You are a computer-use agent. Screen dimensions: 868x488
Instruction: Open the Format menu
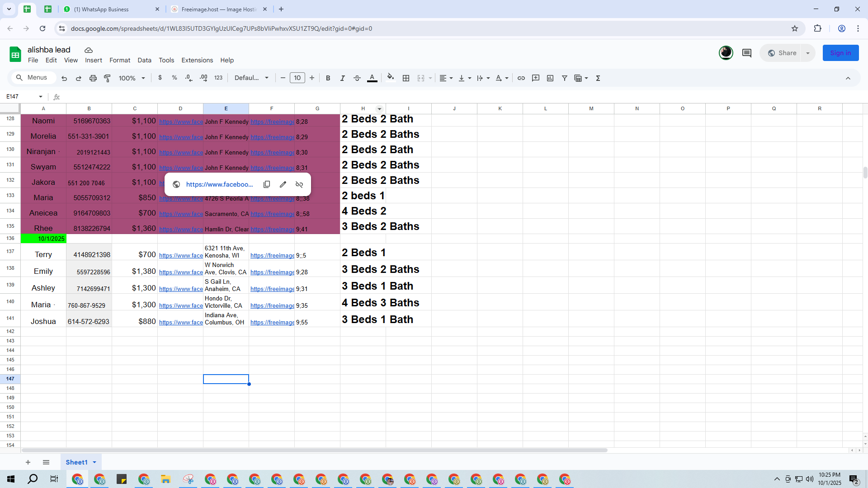coord(120,60)
